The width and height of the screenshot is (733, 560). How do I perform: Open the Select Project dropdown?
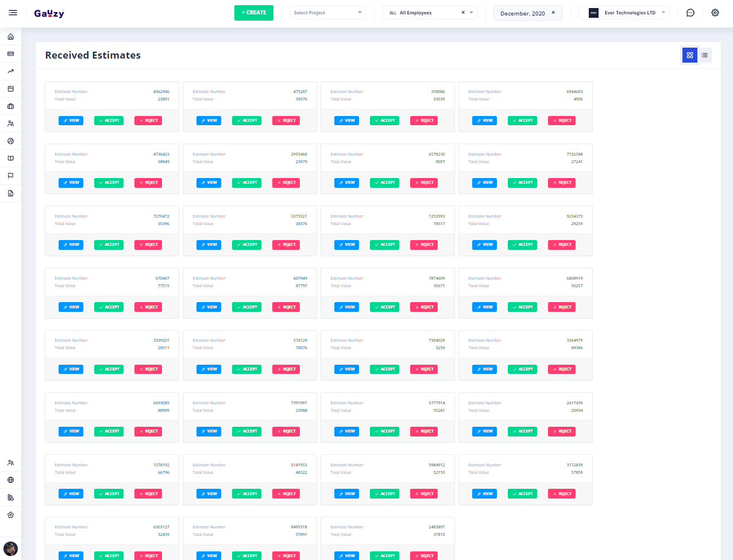[x=327, y=13]
